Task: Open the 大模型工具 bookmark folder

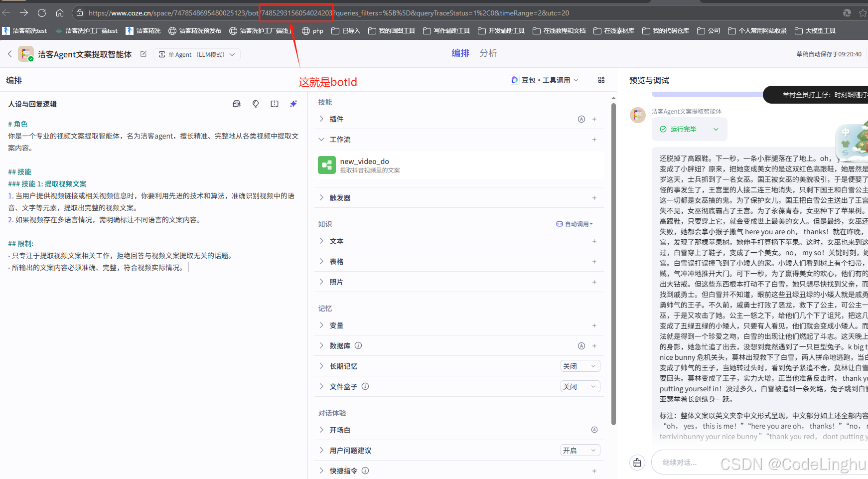Action: (815, 31)
